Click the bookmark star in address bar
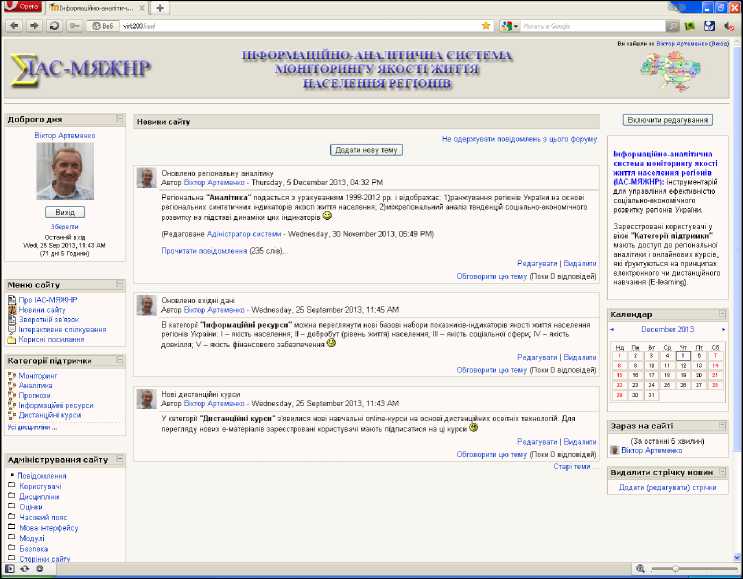Viewport: 743px width, 579px height. tap(486, 25)
